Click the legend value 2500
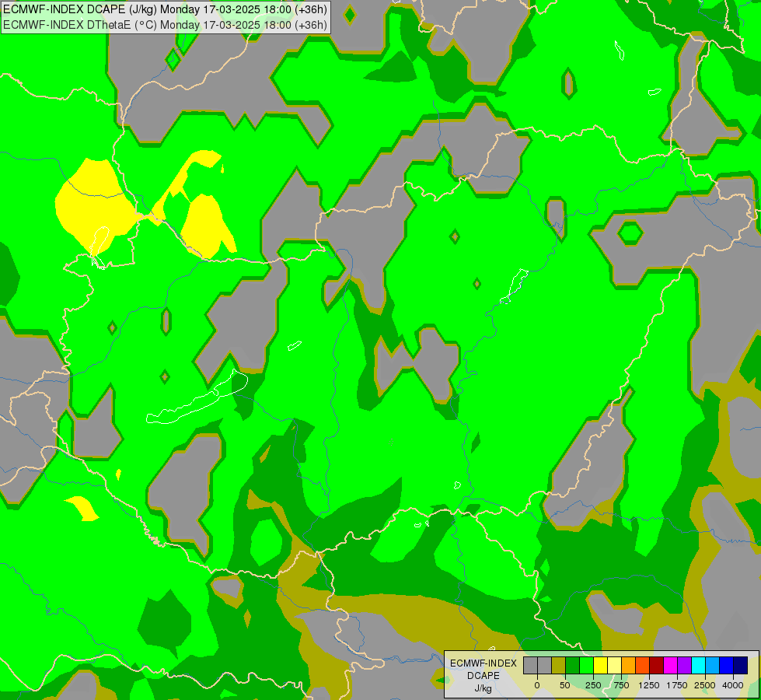The height and width of the screenshot is (700, 761). tap(705, 685)
